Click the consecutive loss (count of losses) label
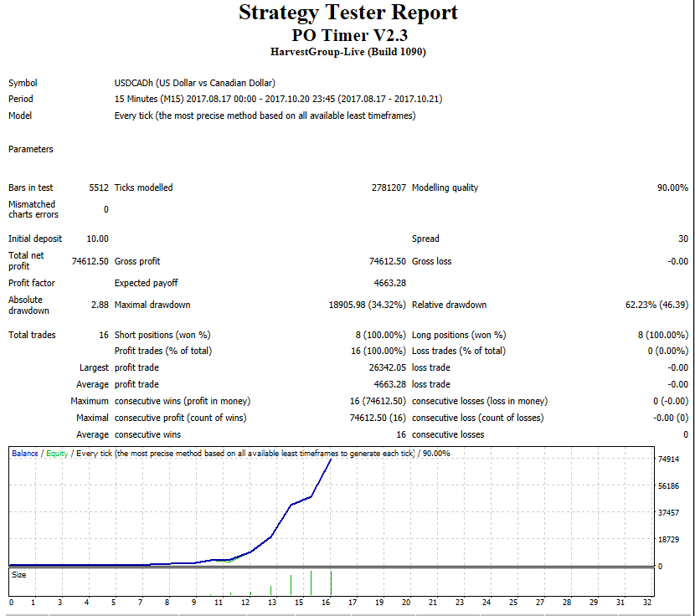The width and height of the screenshot is (695, 616). (x=478, y=418)
